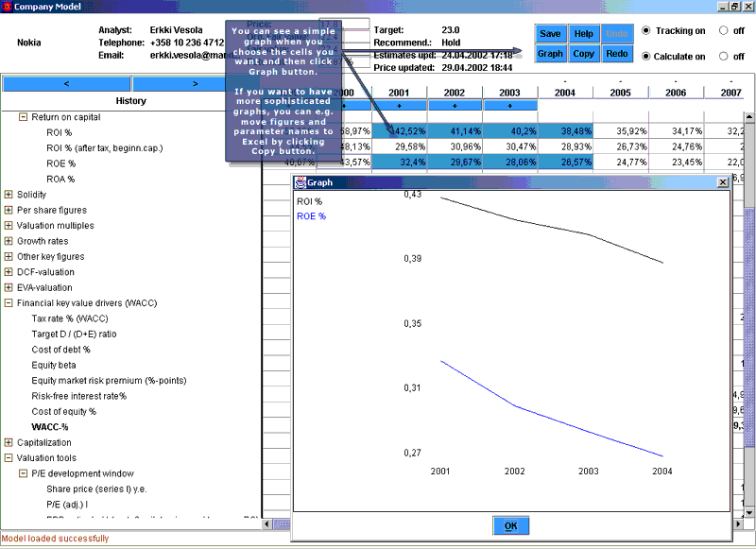Select Cost of debt % row

pyautogui.click(x=60, y=350)
